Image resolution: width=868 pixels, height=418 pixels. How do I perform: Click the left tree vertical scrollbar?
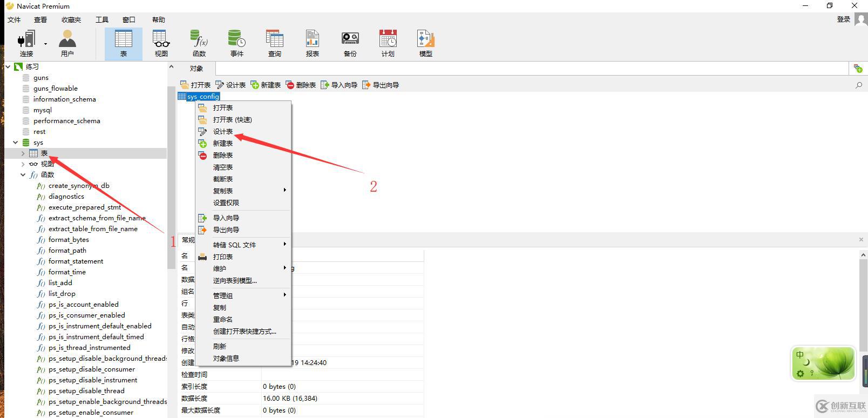tap(171, 178)
